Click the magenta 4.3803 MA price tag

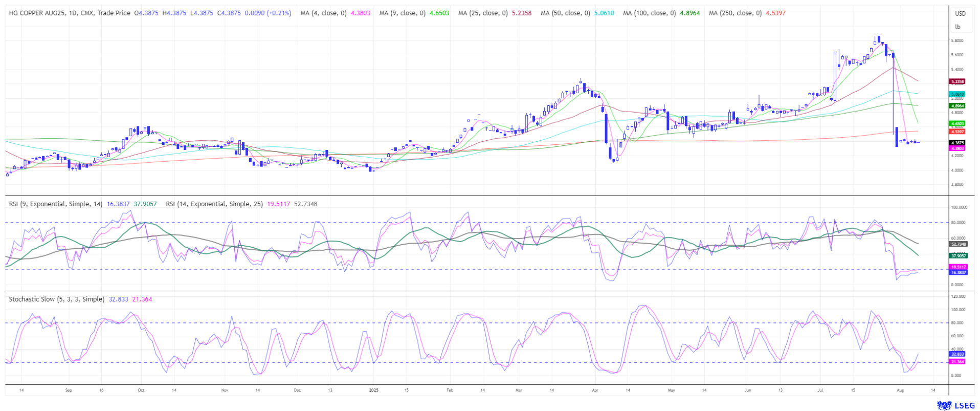[x=957, y=148]
